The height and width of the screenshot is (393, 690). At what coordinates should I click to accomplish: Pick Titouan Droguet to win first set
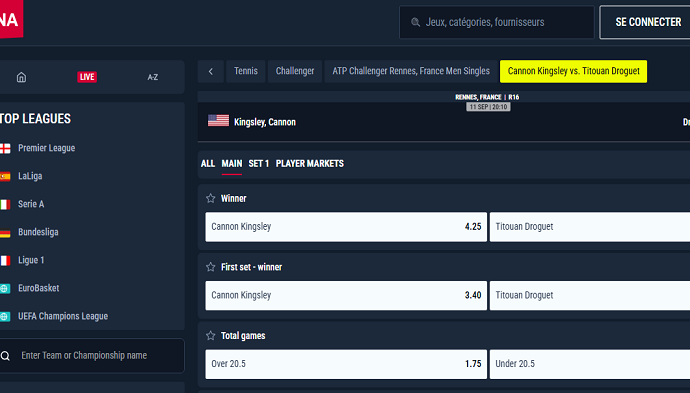590,296
